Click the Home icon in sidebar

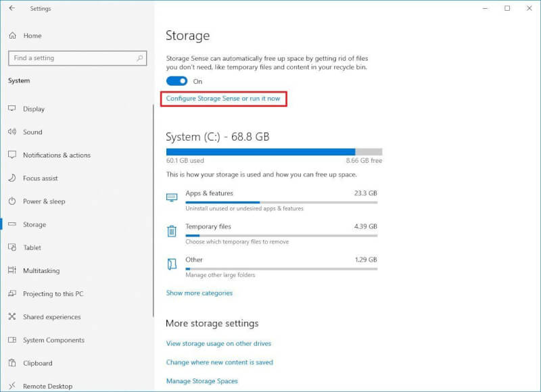(13, 36)
